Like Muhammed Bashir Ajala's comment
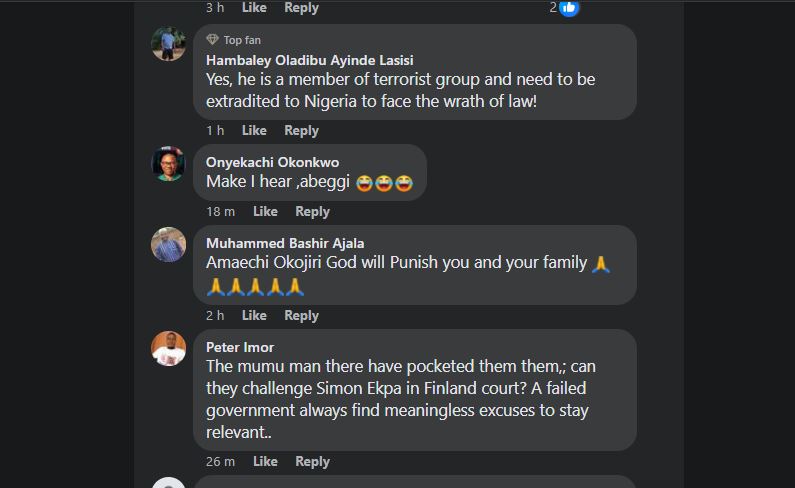 (254, 315)
